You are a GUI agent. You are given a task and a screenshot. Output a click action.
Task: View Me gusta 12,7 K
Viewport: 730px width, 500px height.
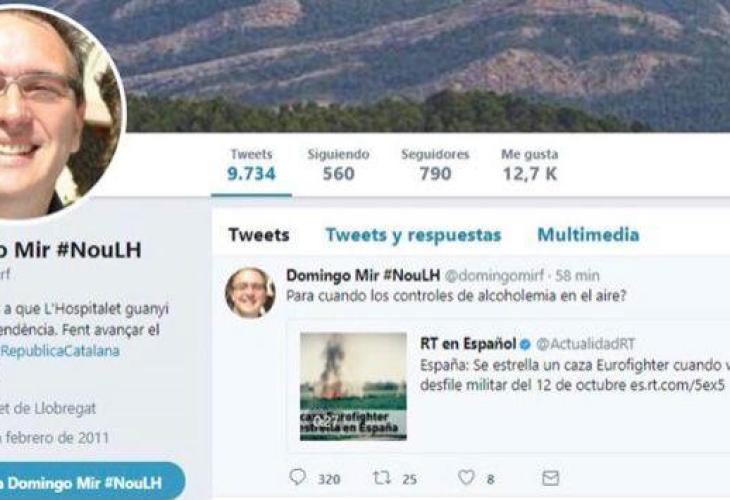pyautogui.click(x=529, y=165)
